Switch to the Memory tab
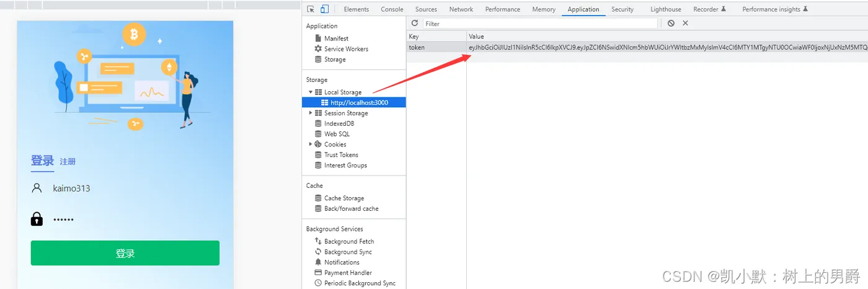This screenshot has width=868, height=289. click(544, 9)
